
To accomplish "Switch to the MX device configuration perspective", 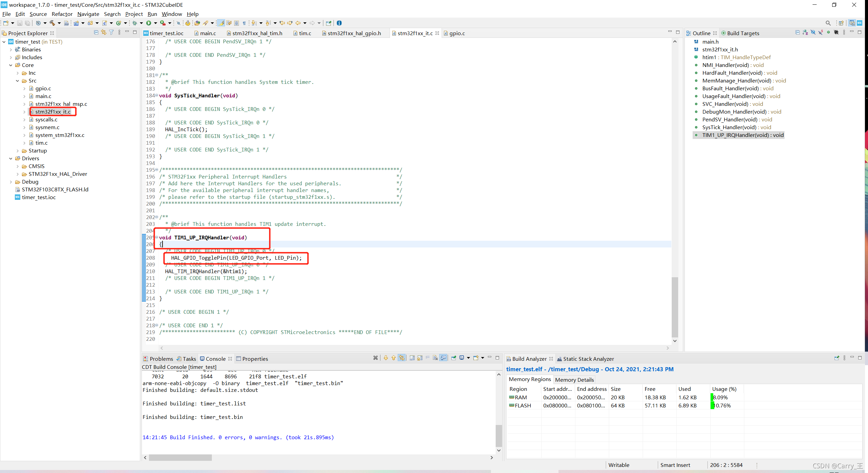I will (859, 23).
